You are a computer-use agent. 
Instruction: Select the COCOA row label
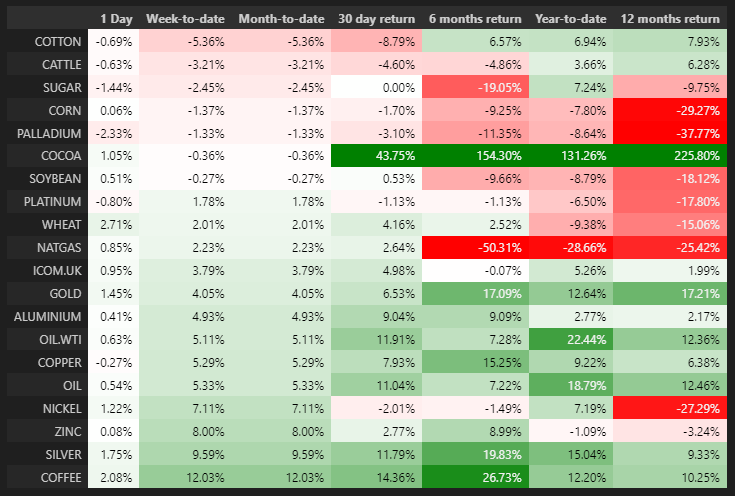53,156
